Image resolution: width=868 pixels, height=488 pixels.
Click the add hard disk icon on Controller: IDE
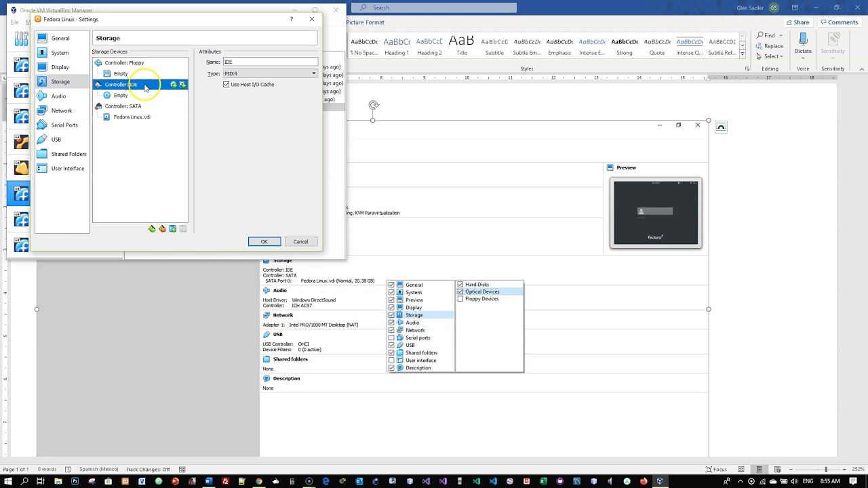182,85
